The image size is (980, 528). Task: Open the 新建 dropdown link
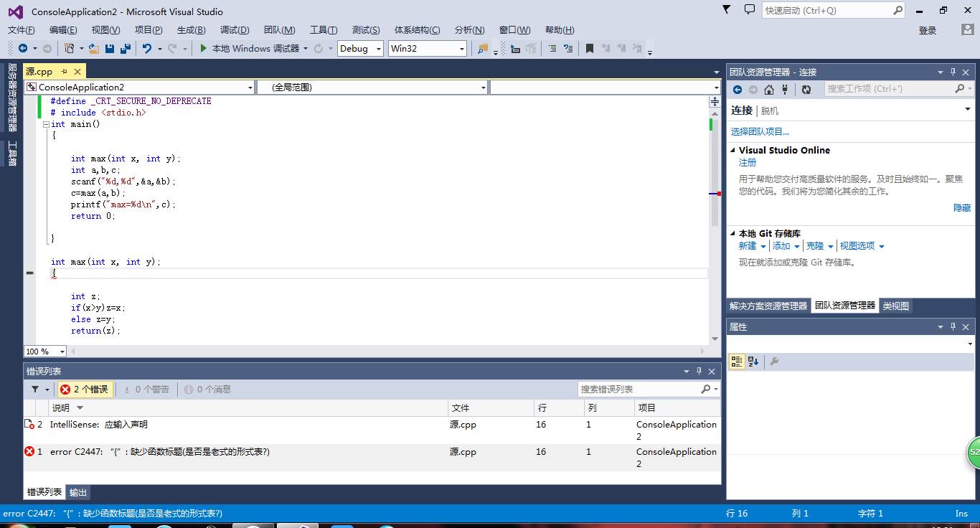coord(753,246)
